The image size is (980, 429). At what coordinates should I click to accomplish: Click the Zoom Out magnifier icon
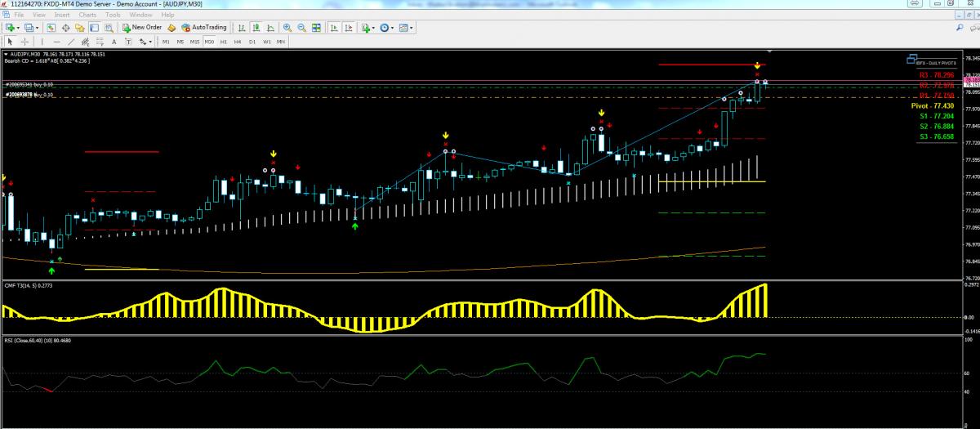302,27
